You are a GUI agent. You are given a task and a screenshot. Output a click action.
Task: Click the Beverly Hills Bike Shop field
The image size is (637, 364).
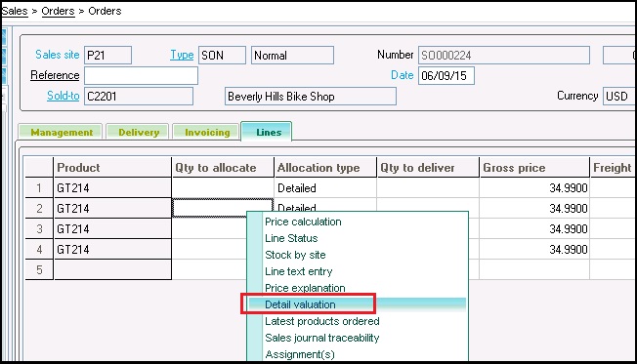(311, 97)
